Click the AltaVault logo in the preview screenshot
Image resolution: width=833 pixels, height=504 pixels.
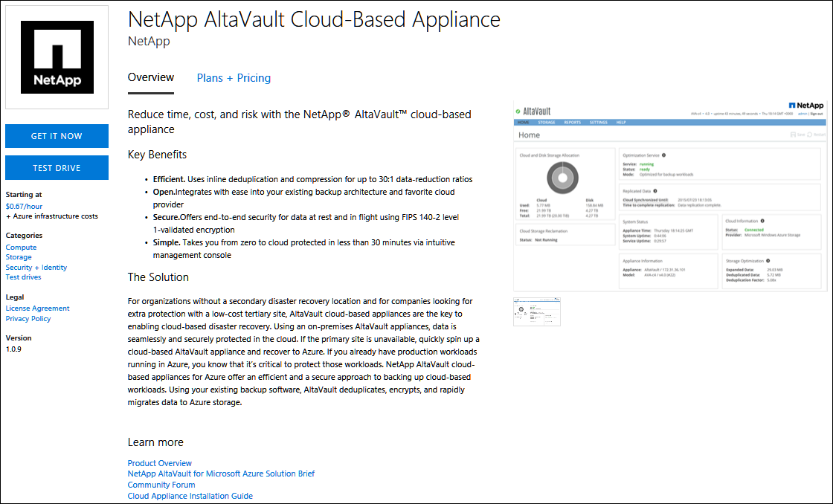(x=533, y=112)
